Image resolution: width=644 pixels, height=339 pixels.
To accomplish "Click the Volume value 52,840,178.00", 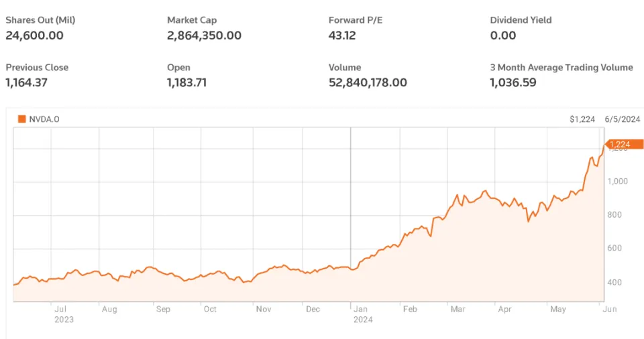I will (368, 82).
